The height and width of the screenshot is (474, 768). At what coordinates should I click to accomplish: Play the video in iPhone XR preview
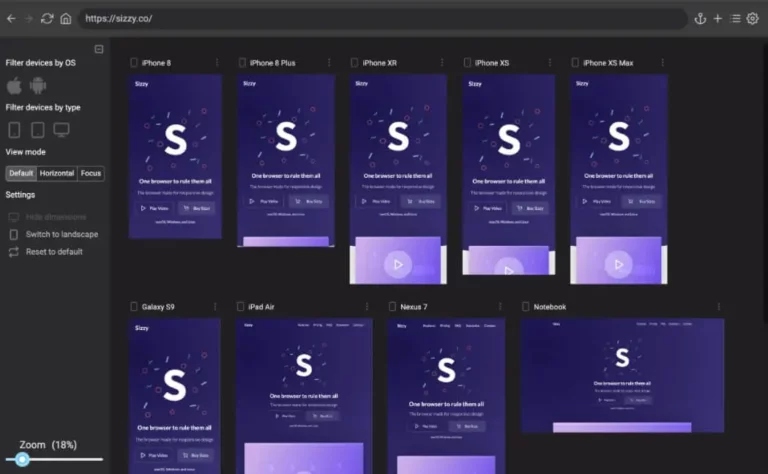pyautogui.click(x=398, y=264)
